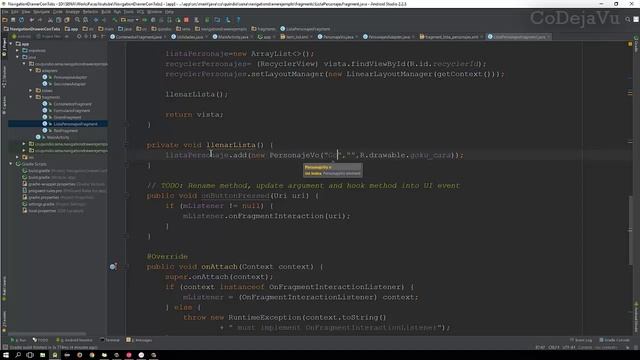This screenshot has width=640, height=360.
Task: Click the Open folder toolbar icon
Action: click(x=5, y=20)
